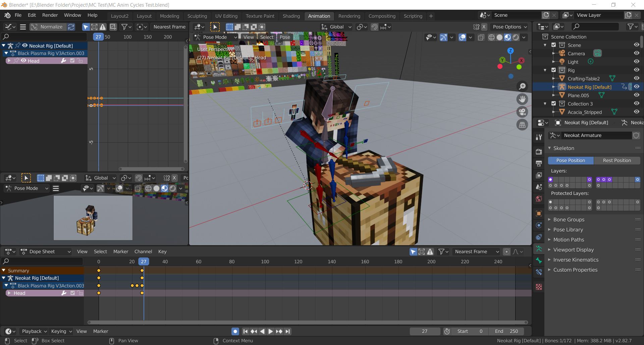Image resolution: width=644 pixels, height=345 pixels.
Task: Switch viewport shading to Rendered
Action: [516, 38]
